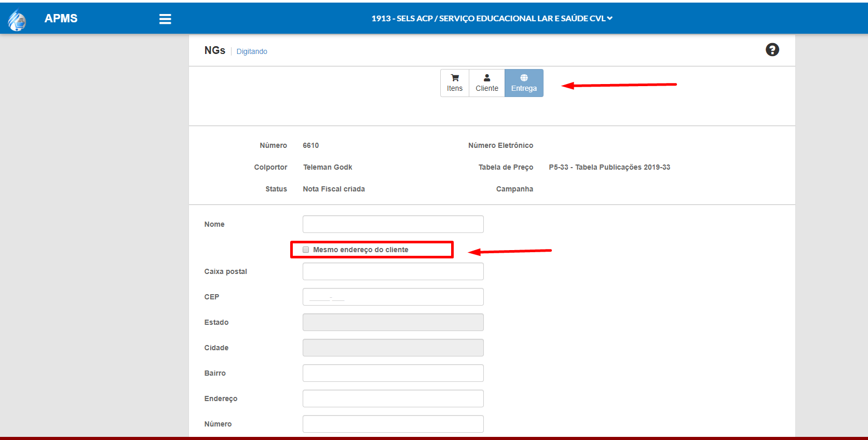Click the NGs page heading

pos(215,50)
